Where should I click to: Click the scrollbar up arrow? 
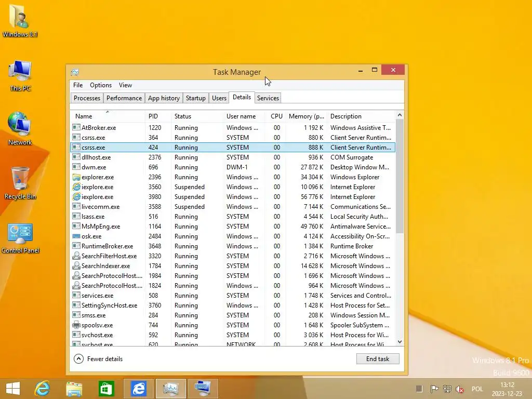click(400, 115)
